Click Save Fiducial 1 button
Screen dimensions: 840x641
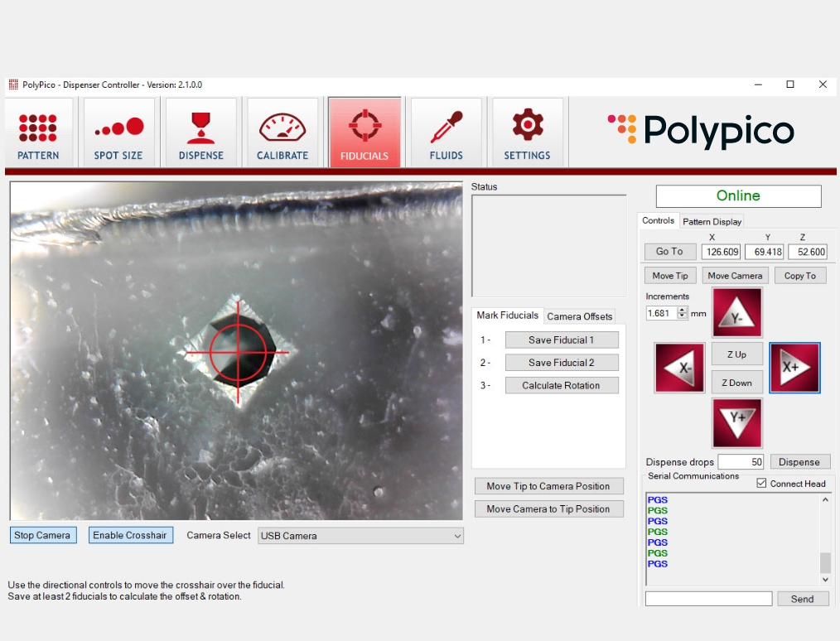tap(562, 340)
